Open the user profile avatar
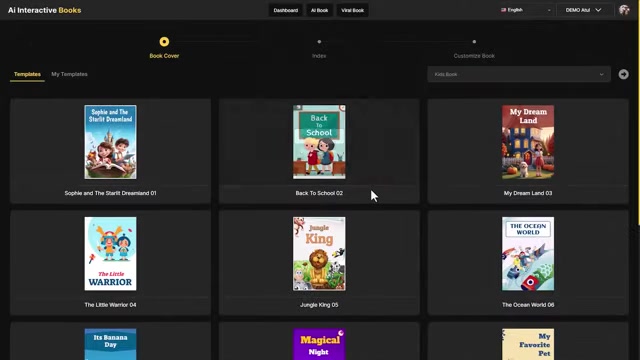The image size is (640, 360). coord(624,10)
